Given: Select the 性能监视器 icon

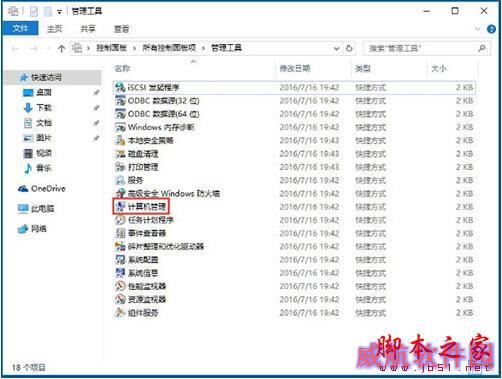Looking at the screenshot, I should coord(120,286).
